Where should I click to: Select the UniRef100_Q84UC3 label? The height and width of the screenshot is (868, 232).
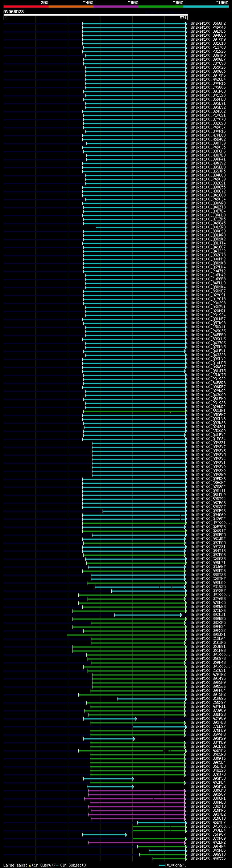click(x=208, y=175)
